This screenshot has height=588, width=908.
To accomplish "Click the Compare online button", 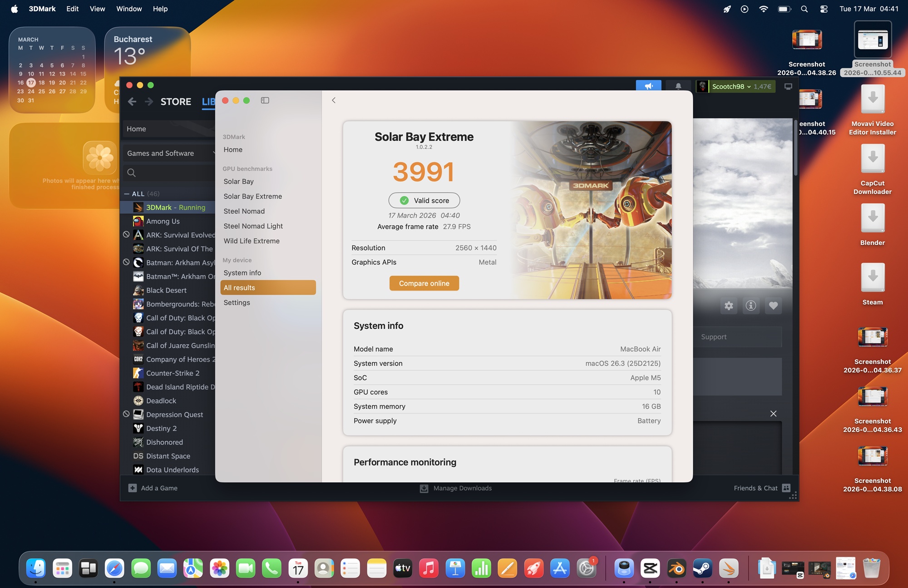I will (424, 283).
